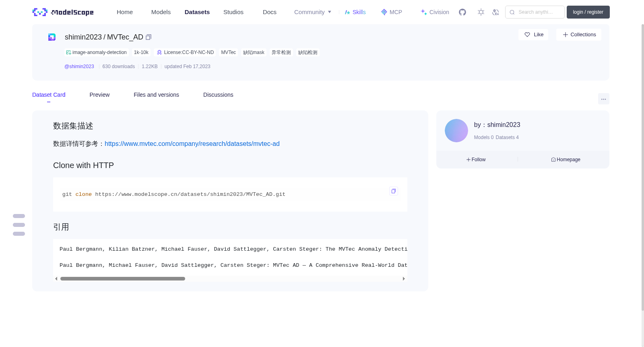Image resolution: width=644 pixels, height=347 pixels.
Task: Click the 缺陷mask tag
Action: 254,52
